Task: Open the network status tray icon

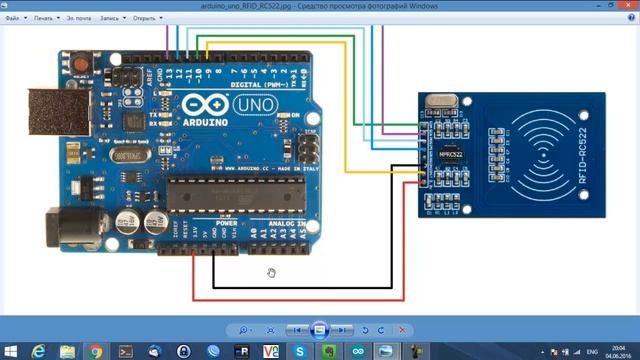Action: point(565,352)
